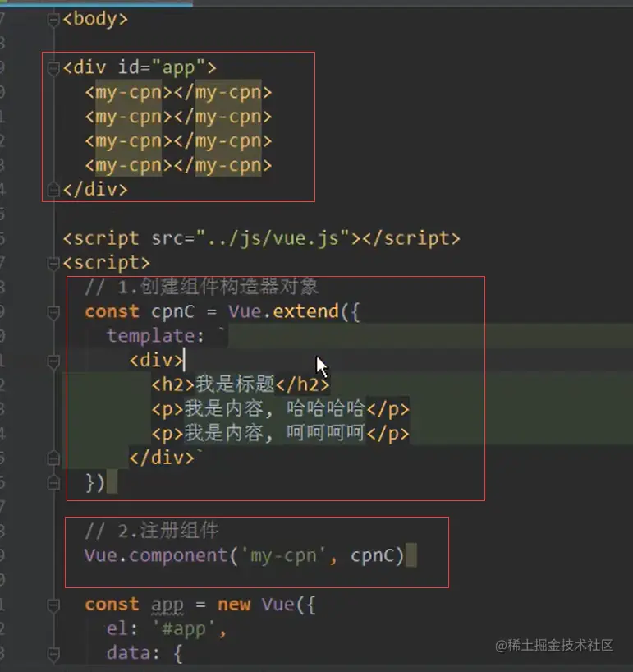Click the fold-end marker beside the app </div>
The width and height of the screenshot is (633, 672).
[x=53, y=190]
